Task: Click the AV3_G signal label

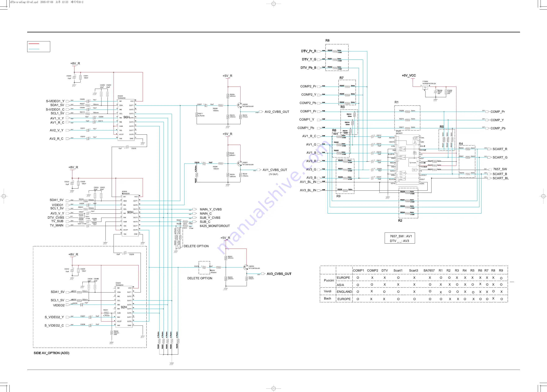Action: coord(311,170)
